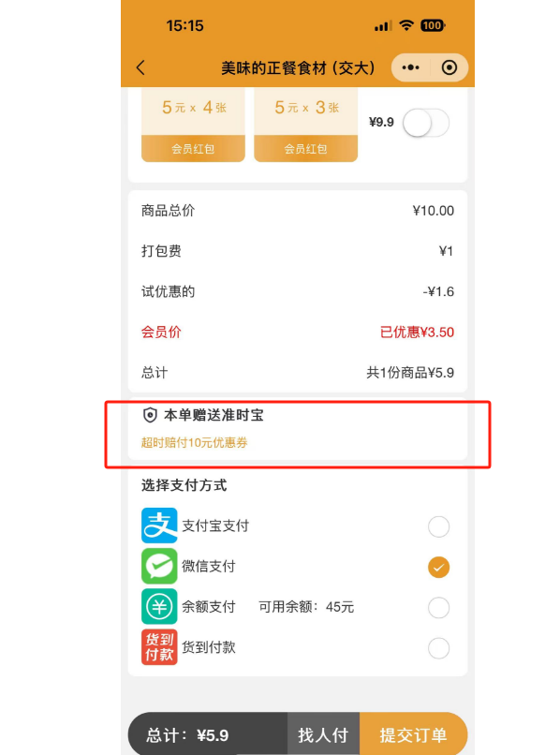
Task: Tap the 总计 ¥5.9 bottom bar
Action: pyautogui.click(x=208, y=734)
